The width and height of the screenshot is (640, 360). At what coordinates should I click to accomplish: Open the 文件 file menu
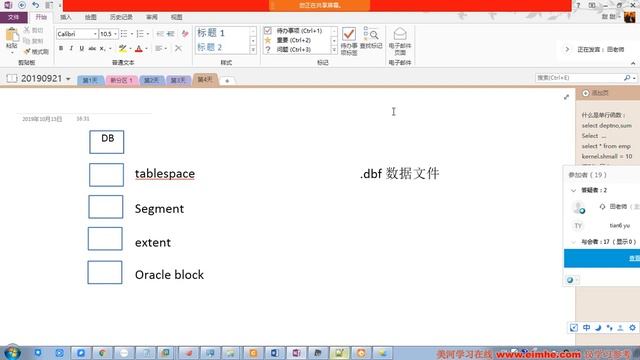click(13, 17)
